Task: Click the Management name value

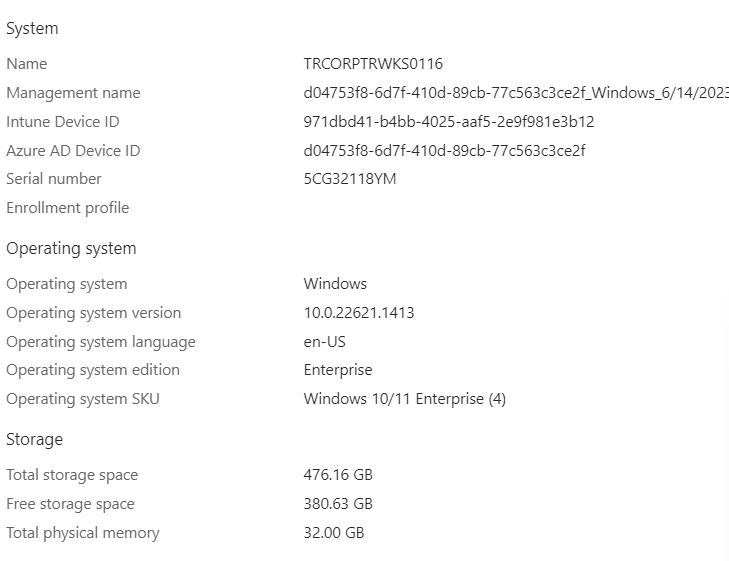Action: pyautogui.click(x=516, y=93)
